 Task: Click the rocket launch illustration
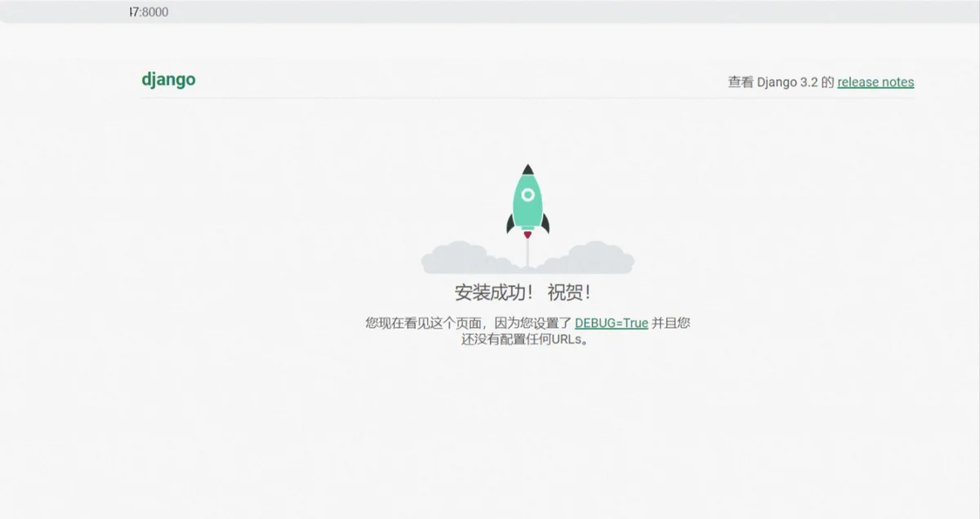coord(528,218)
